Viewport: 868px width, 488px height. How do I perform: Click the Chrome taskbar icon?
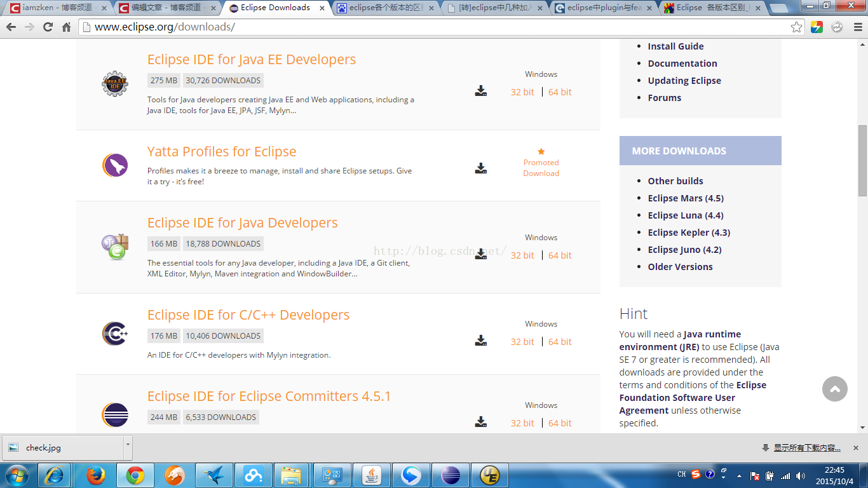[135, 475]
